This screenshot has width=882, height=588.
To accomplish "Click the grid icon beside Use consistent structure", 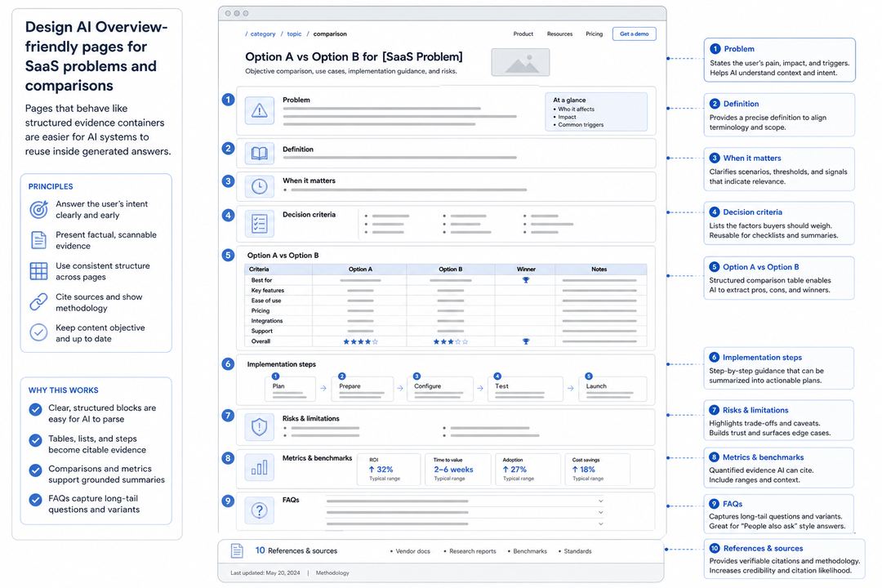I will 38,270.
